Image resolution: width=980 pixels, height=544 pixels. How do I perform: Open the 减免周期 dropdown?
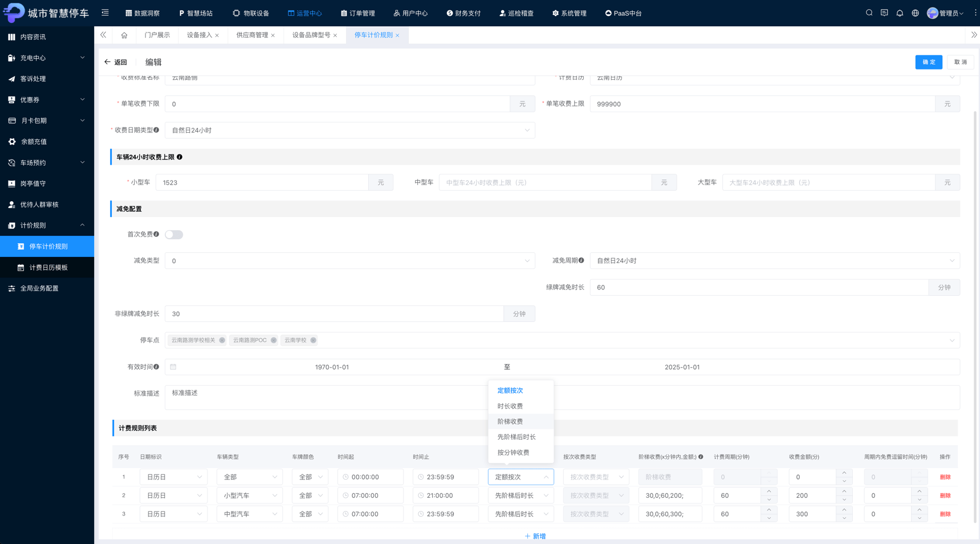(775, 261)
